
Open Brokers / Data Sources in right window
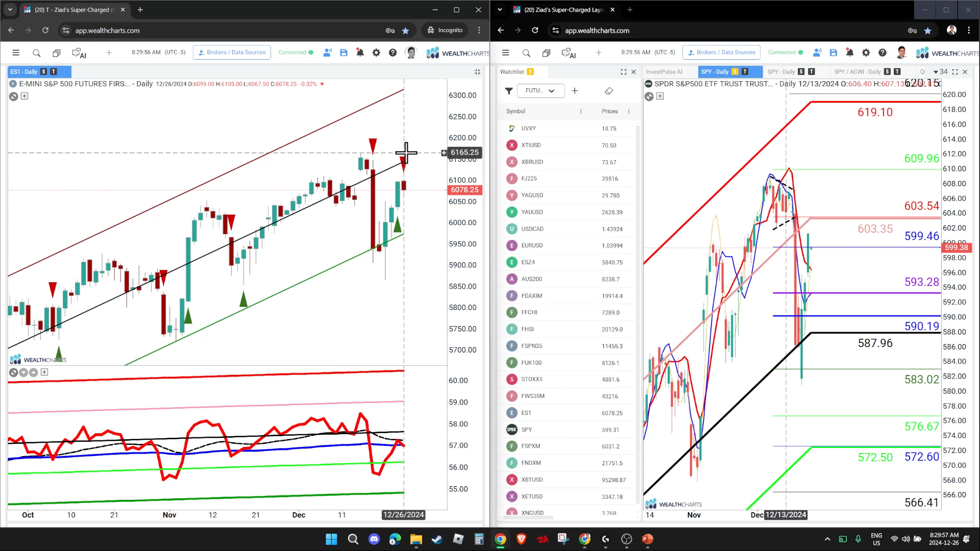(x=721, y=53)
